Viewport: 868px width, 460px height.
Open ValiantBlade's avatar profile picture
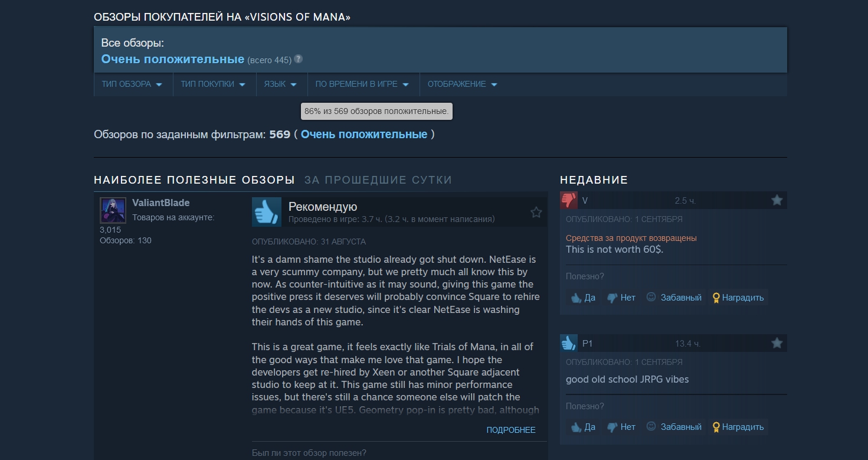point(113,210)
